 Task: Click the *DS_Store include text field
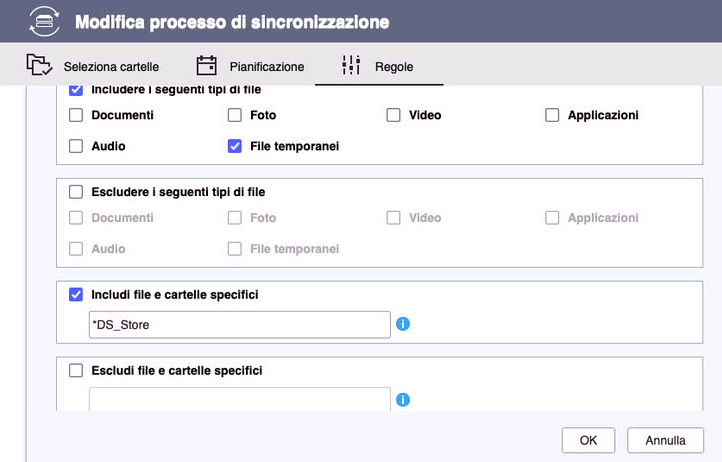(x=239, y=324)
